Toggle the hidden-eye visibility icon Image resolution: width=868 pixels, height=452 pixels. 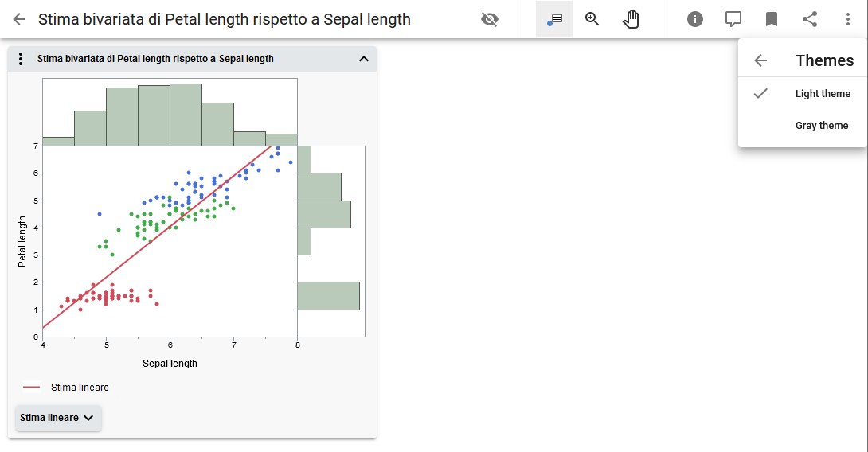click(490, 19)
